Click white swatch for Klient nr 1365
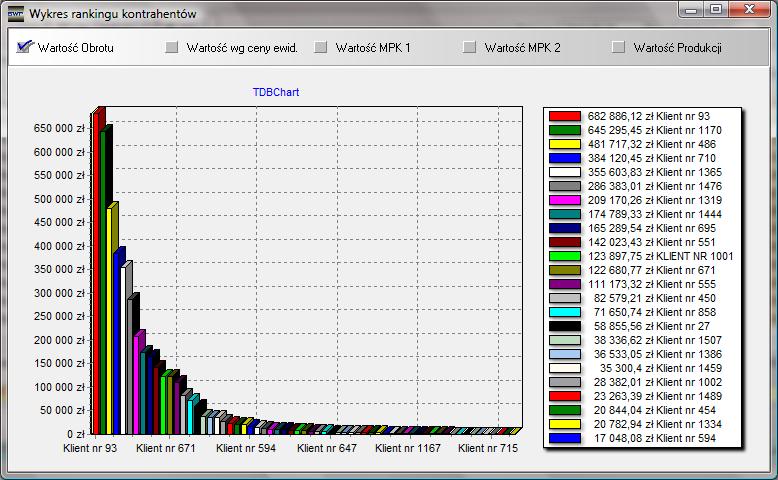Viewport: 778px width, 480px height. [565, 172]
